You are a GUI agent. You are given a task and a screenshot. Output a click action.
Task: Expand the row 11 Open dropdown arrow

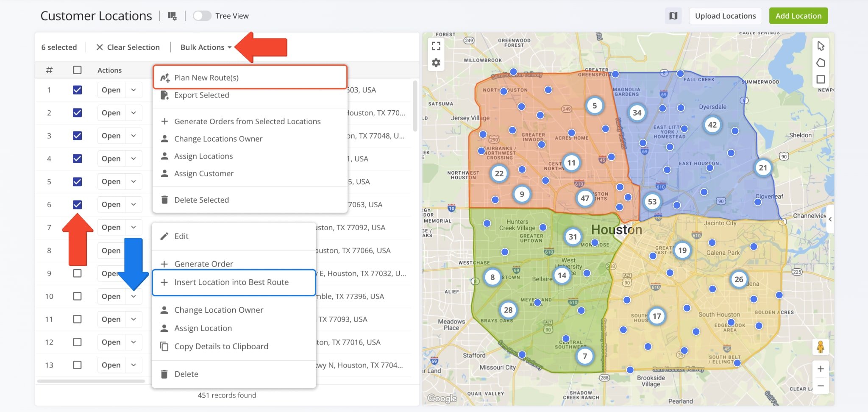tap(134, 319)
